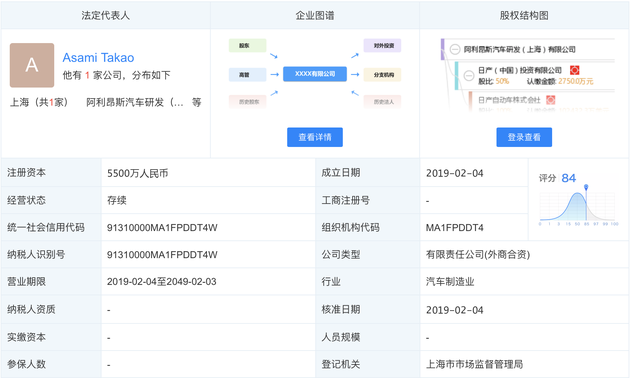Click the 历史法人 node in the diagram
Image resolution: width=630 pixels, height=378 pixels.
pyautogui.click(x=382, y=102)
